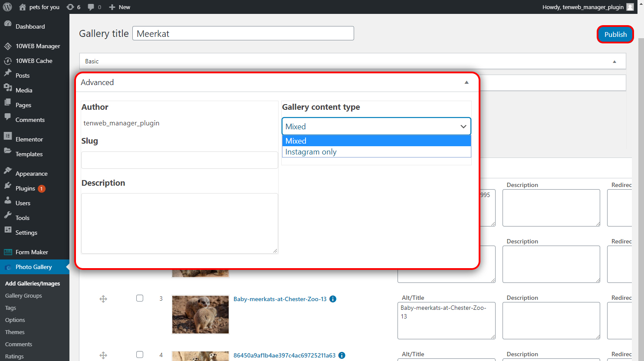Open the WordPress logo menu

point(7,7)
